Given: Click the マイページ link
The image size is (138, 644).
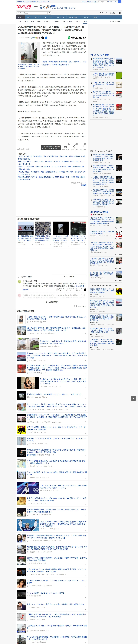Looking at the screenshot, I should [103, 13].
